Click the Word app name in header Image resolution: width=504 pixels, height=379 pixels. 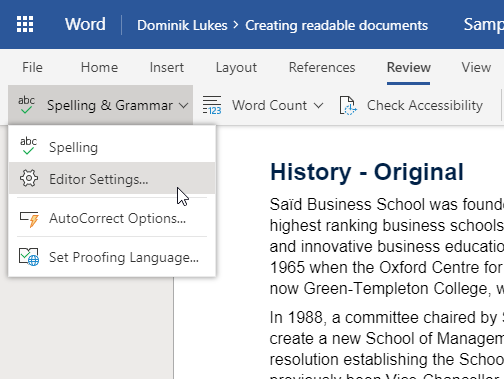click(85, 24)
